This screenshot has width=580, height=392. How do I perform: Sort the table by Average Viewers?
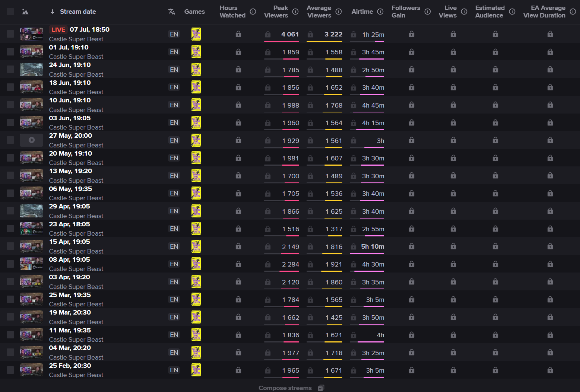pos(319,12)
